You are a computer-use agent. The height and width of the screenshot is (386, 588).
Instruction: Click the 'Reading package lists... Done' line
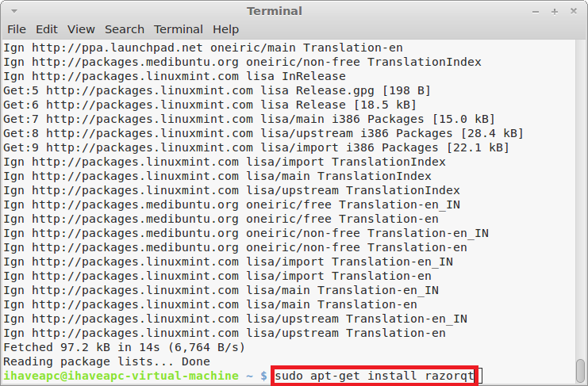tap(107, 361)
